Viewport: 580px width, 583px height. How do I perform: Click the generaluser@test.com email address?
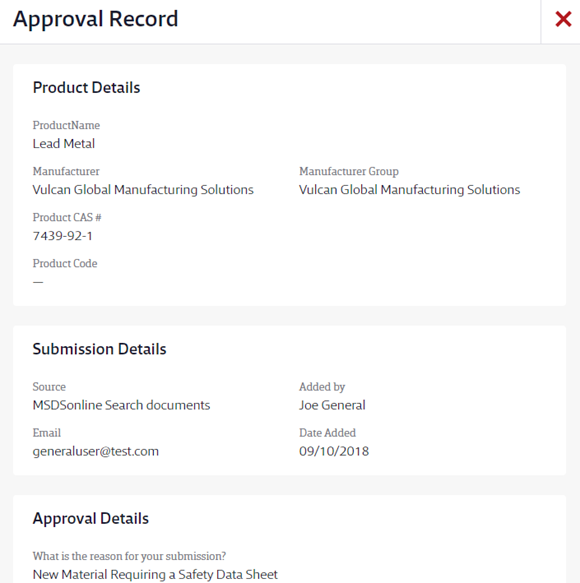click(x=96, y=451)
